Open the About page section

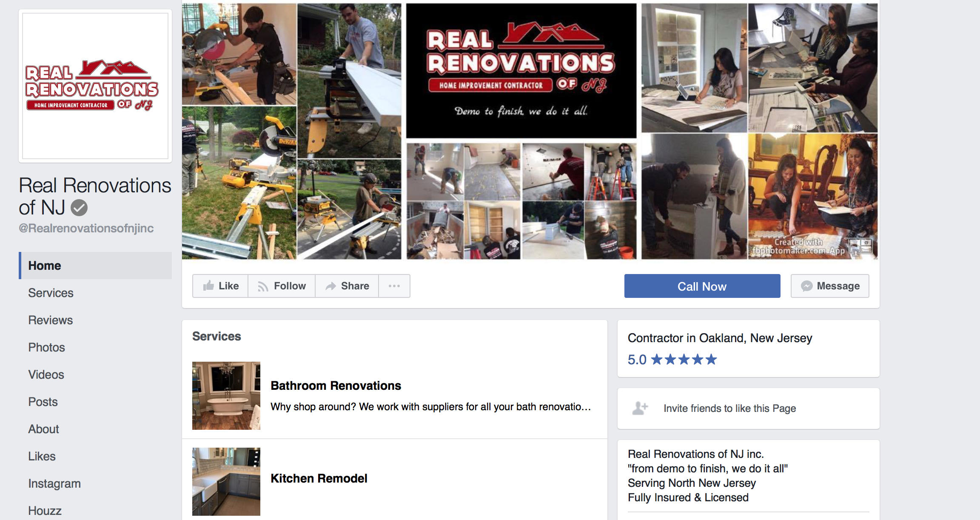pos(43,429)
